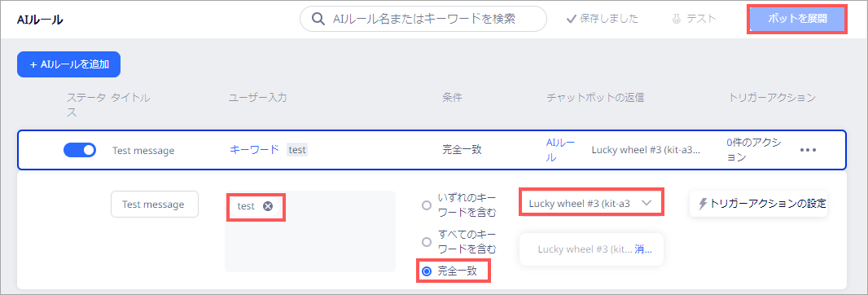Click the AIルール page heading
868x295 pixels.
click(40, 20)
